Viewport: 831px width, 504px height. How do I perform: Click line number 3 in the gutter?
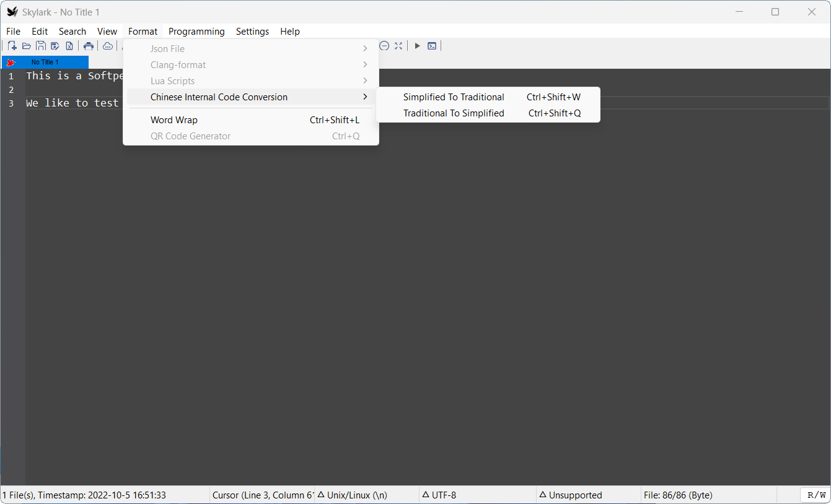(x=11, y=103)
